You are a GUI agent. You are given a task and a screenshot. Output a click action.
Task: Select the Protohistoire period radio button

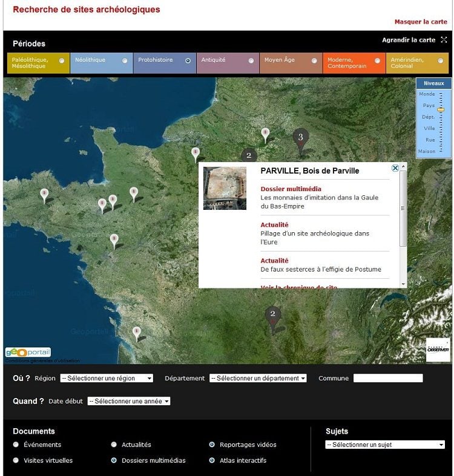(188, 60)
